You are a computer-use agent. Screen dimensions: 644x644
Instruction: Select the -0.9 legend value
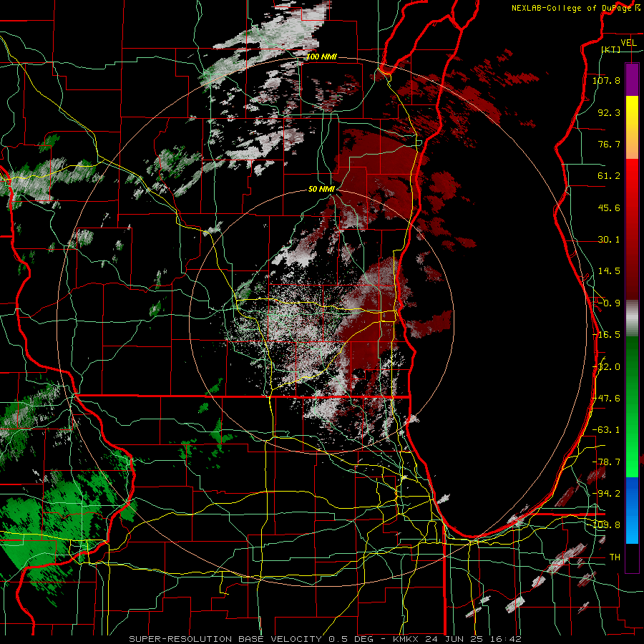click(609, 303)
